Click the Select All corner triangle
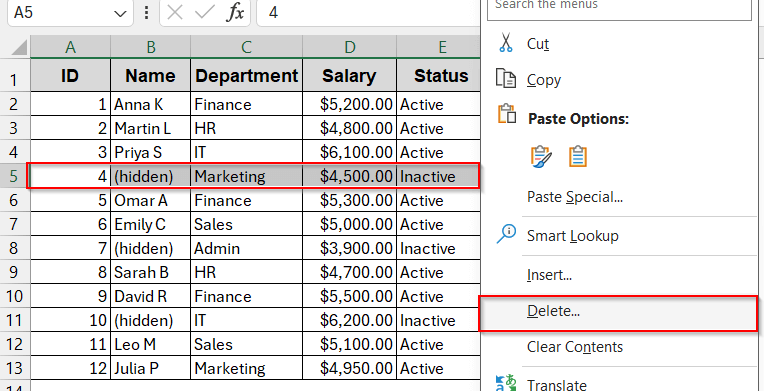Viewport: 764px width, 391px height. pos(19,48)
